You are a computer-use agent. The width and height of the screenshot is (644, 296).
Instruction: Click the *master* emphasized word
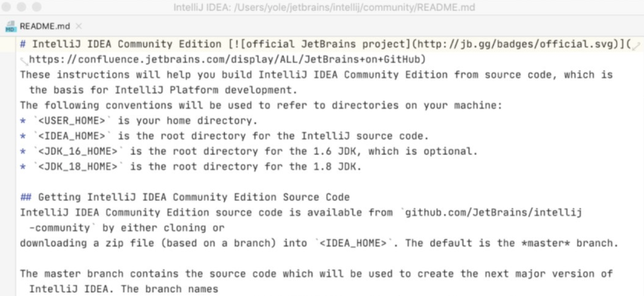tap(546, 243)
